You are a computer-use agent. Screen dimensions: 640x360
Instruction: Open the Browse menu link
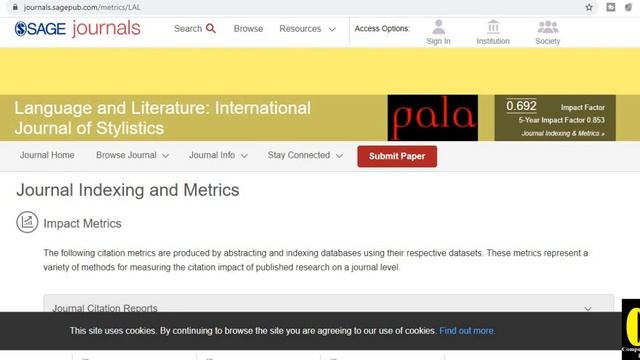click(x=248, y=29)
